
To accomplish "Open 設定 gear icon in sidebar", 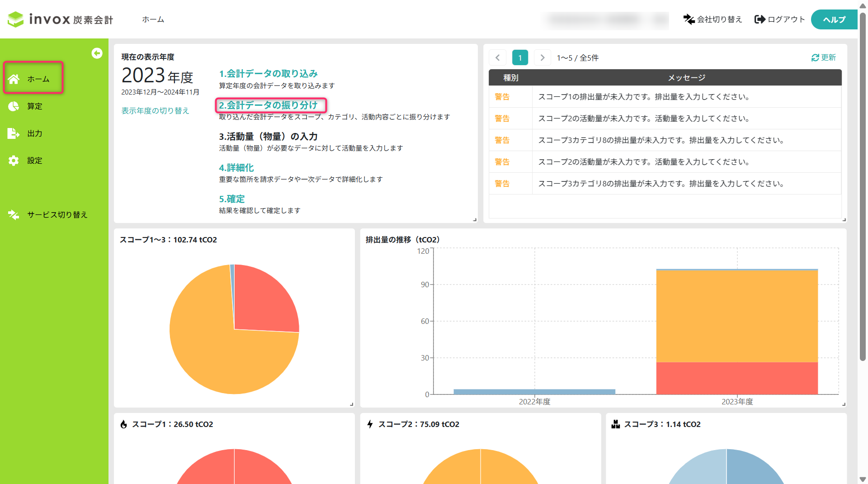I will point(14,161).
